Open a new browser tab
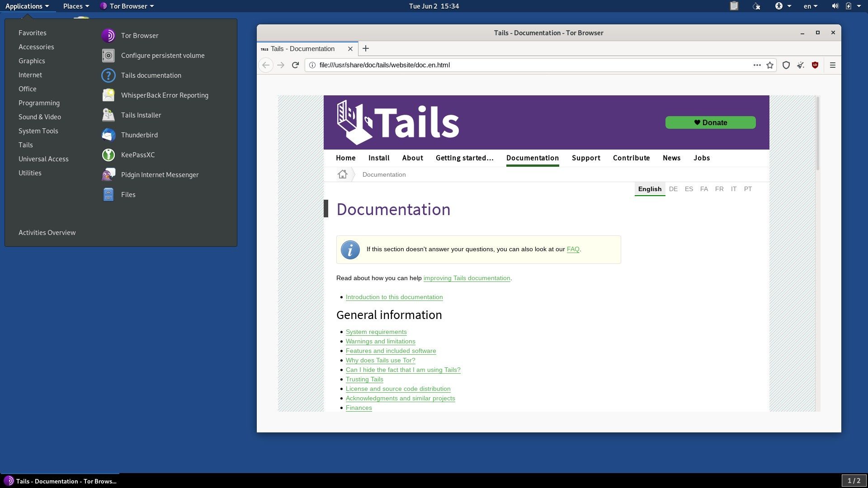This screenshot has height=488, width=868. point(366,48)
